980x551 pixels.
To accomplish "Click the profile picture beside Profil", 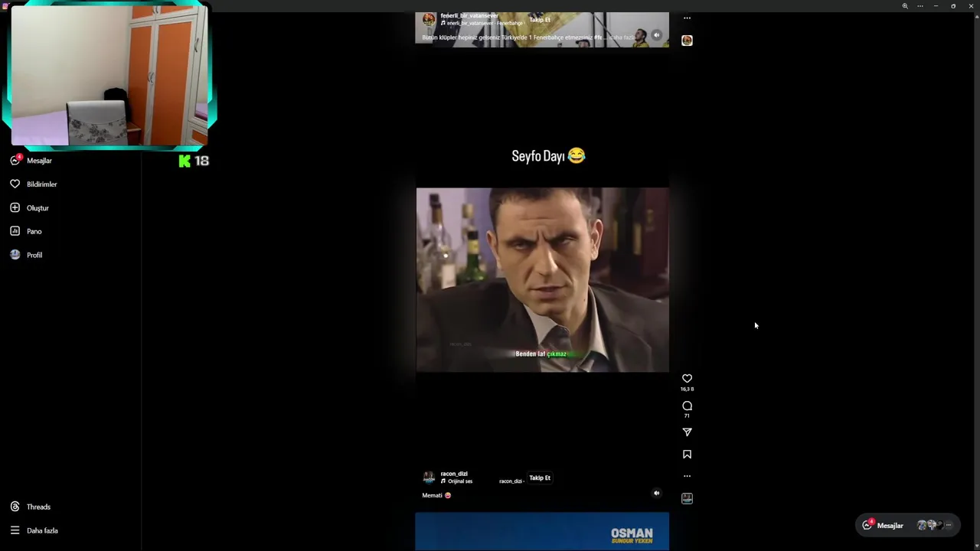I will click(15, 255).
